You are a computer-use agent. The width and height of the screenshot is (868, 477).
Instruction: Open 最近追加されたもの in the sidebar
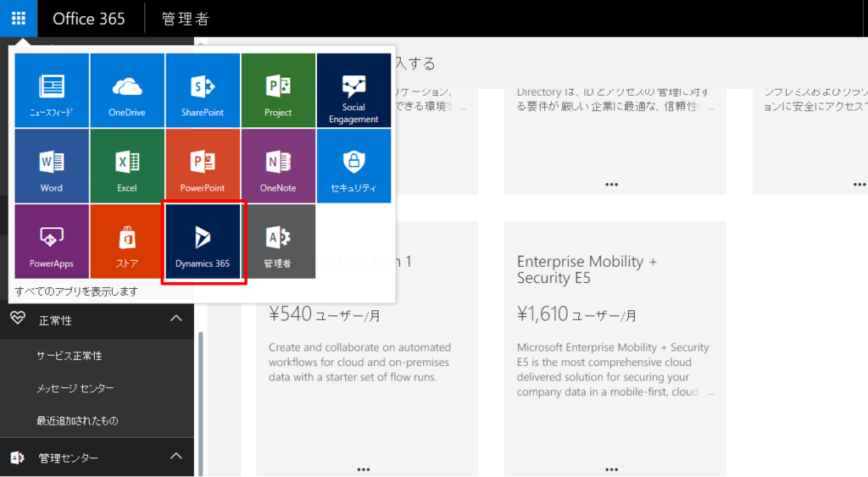coord(77,421)
